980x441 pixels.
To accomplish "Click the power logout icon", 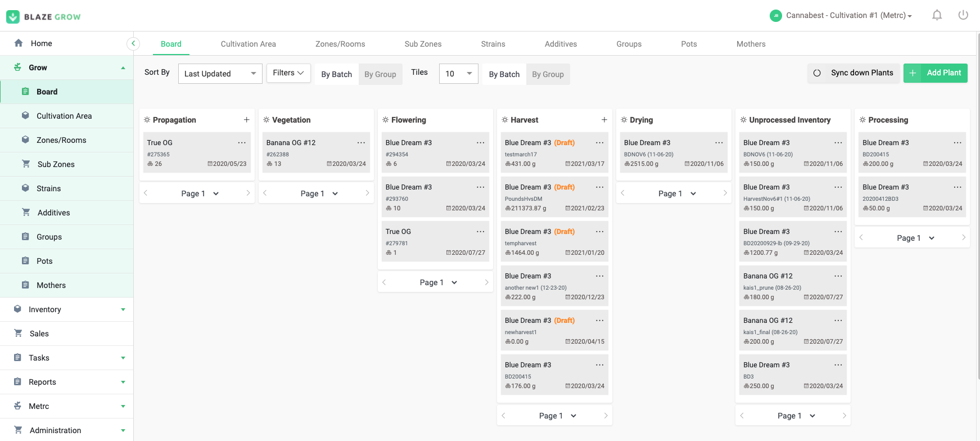I will (x=963, y=15).
